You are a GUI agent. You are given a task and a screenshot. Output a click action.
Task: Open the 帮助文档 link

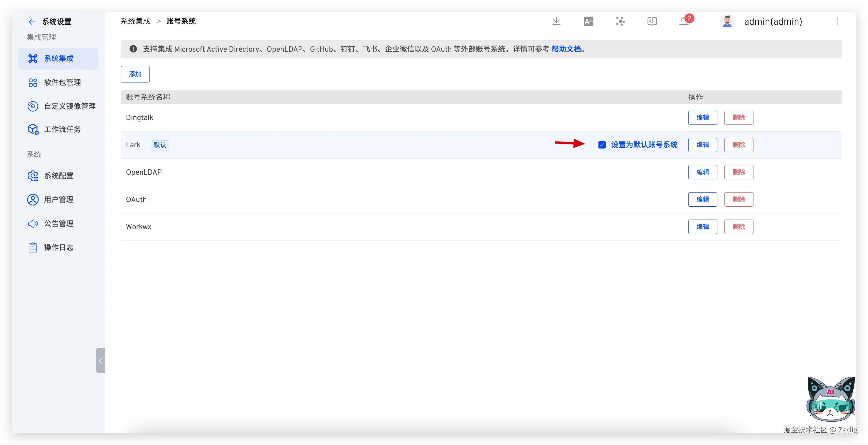tap(566, 49)
